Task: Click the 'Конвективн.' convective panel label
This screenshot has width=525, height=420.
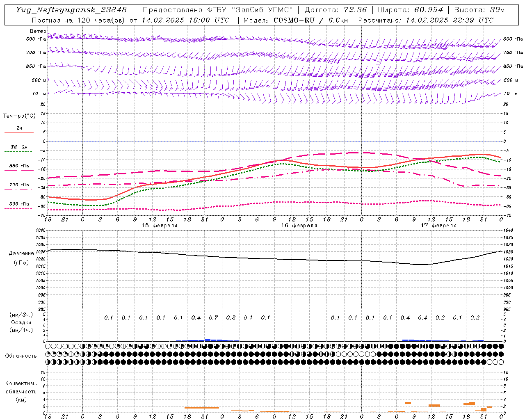Action: click(x=21, y=383)
